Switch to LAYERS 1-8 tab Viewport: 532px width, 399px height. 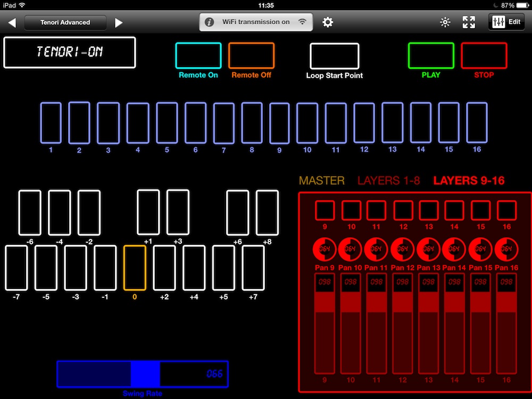(x=389, y=180)
